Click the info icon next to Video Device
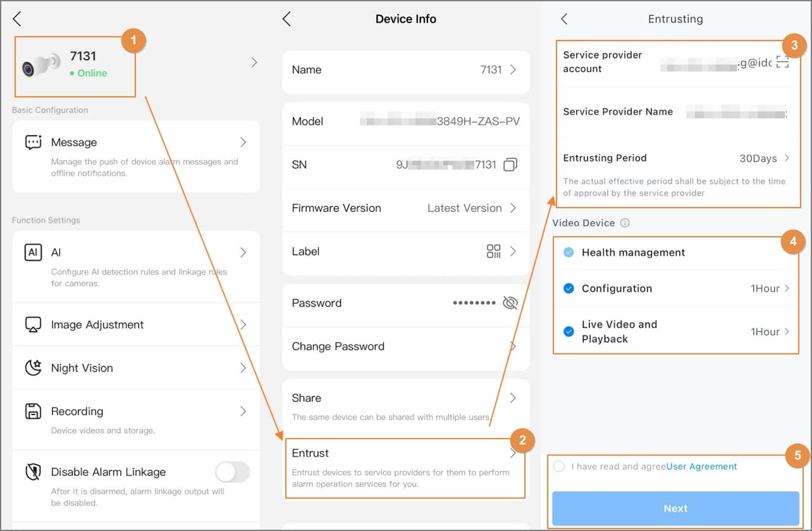 (x=625, y=223)
